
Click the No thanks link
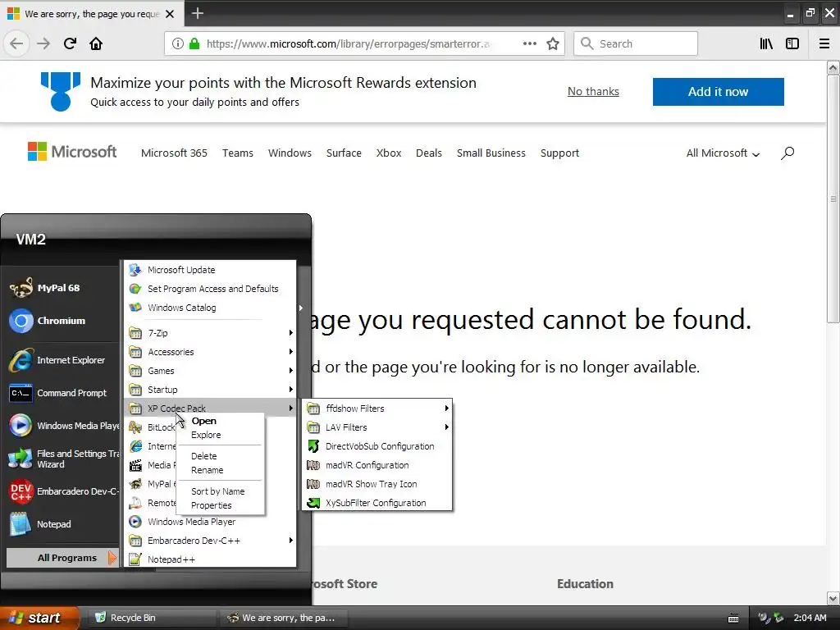coord(593,92)
